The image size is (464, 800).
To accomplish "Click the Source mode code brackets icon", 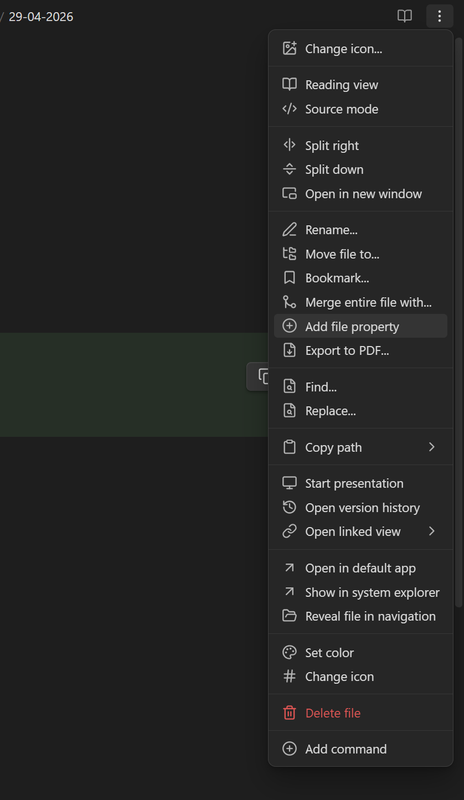I will point(289,109).
